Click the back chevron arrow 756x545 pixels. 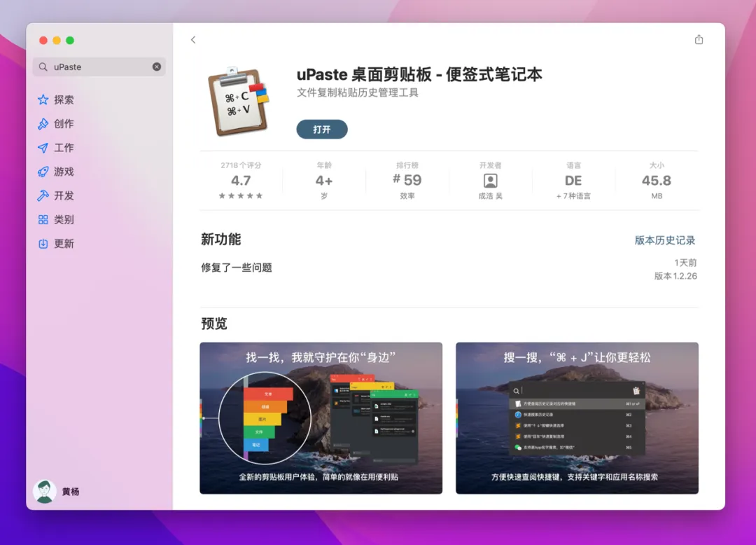point(193,40)
